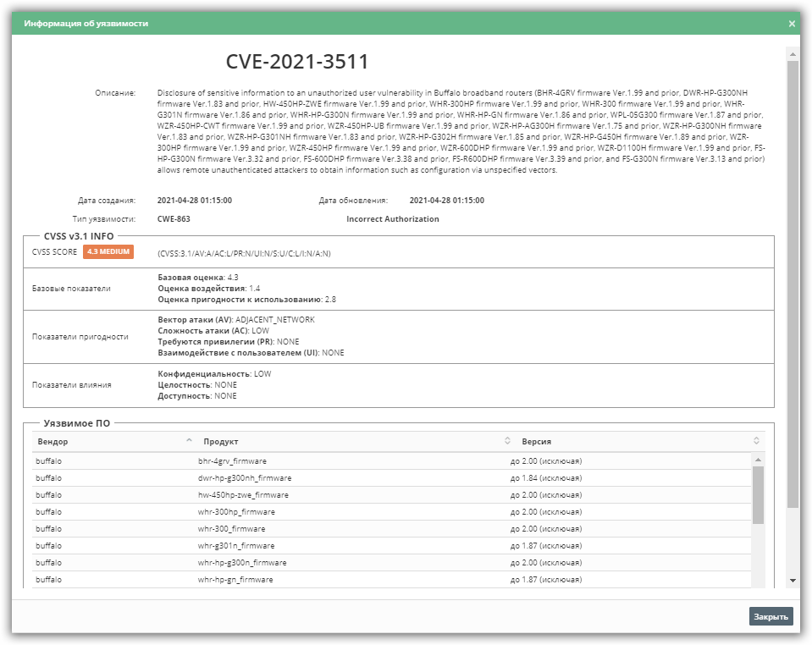This screenshot has width=812, height=645.
Task: Click the 4.3 MEDIUM score badge
Action: (108, 251)
